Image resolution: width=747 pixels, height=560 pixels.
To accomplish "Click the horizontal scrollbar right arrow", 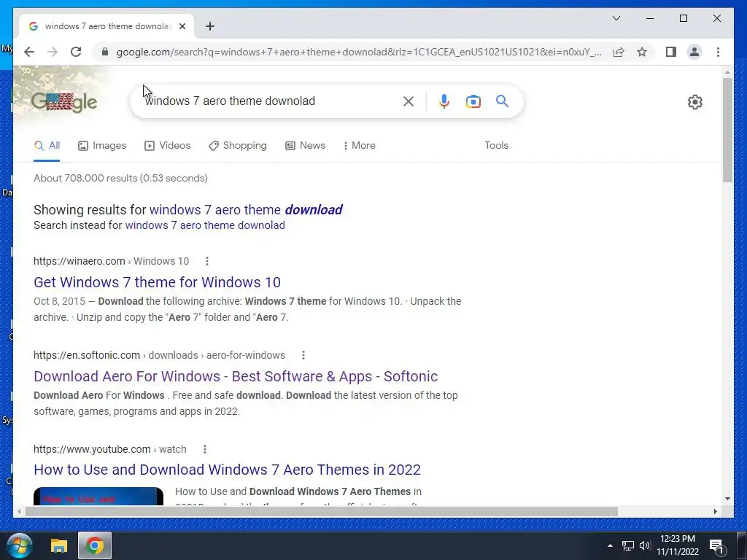I will 716,511.
